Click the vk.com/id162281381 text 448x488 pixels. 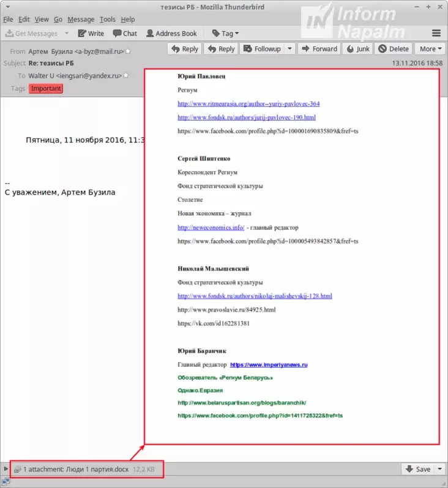[214, 323]
